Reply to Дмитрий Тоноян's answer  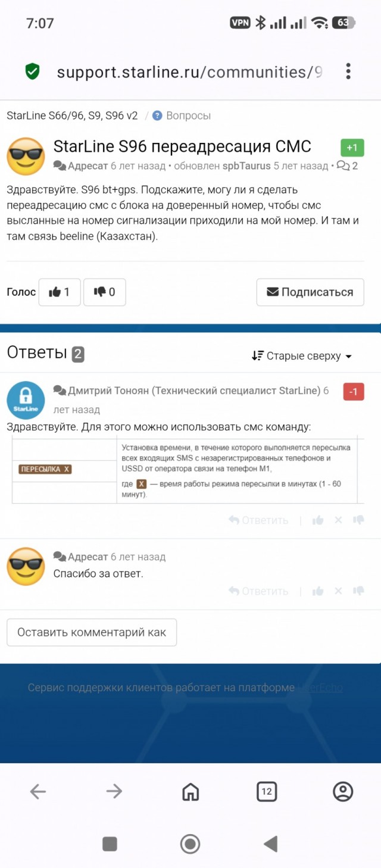258,520
